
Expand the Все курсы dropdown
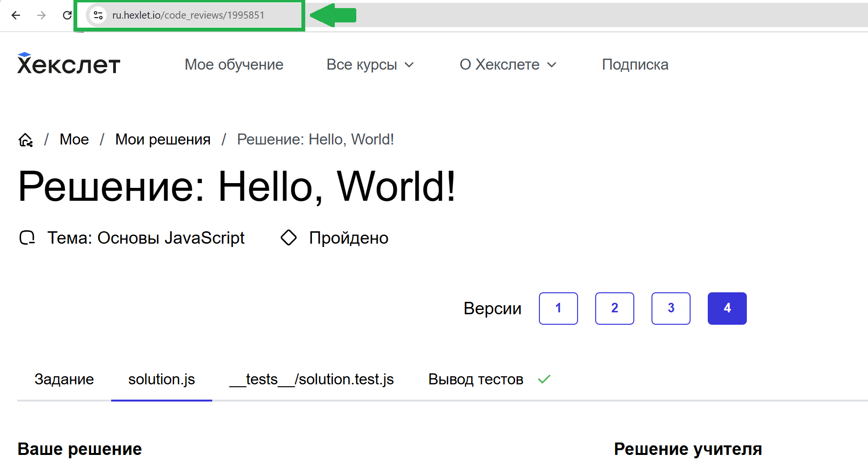370,64
